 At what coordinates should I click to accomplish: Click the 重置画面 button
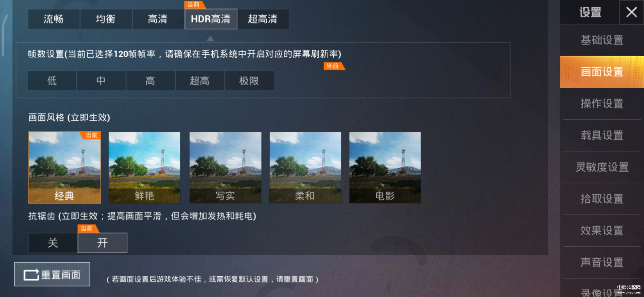[52, 275]
